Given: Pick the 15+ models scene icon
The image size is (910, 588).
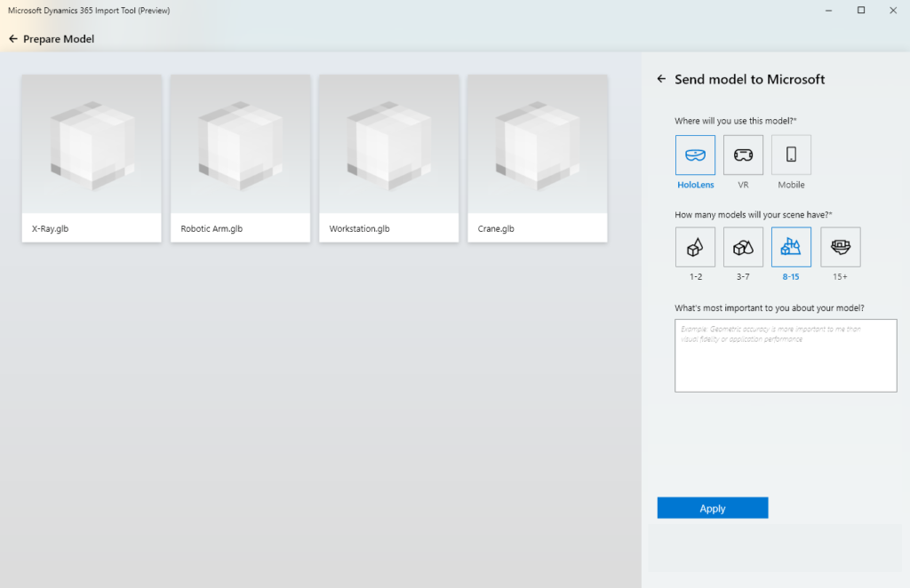Looking at the screenshot, I should click(x=840, y=247).
